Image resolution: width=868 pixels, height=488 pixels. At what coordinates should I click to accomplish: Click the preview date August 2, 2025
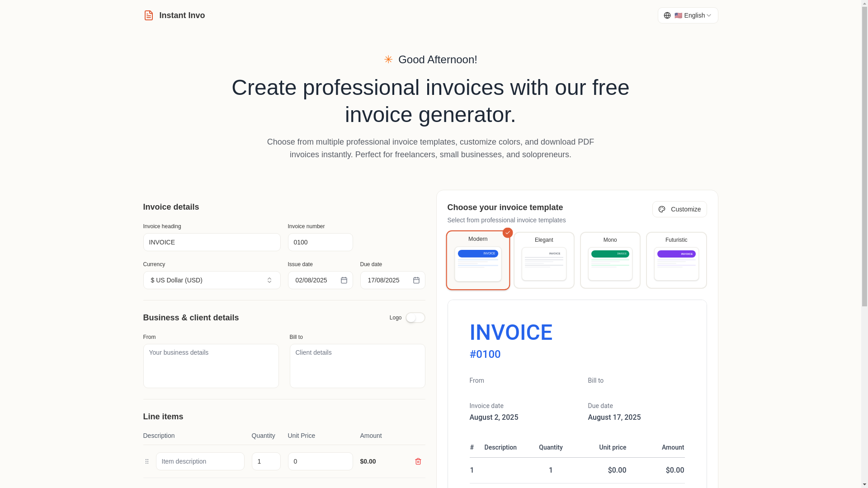tap(494, 418)
